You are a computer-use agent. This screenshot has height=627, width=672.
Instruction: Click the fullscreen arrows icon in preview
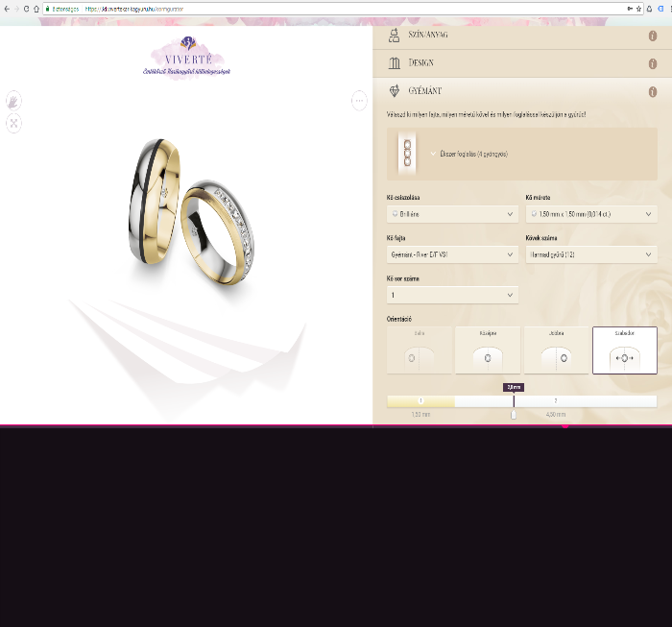pos(13,122)
